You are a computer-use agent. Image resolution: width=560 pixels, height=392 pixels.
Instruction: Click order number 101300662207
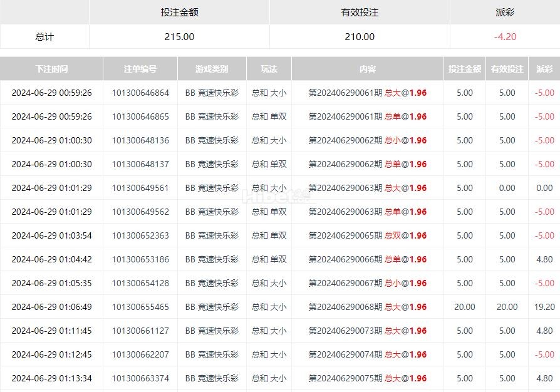point(140,354)
